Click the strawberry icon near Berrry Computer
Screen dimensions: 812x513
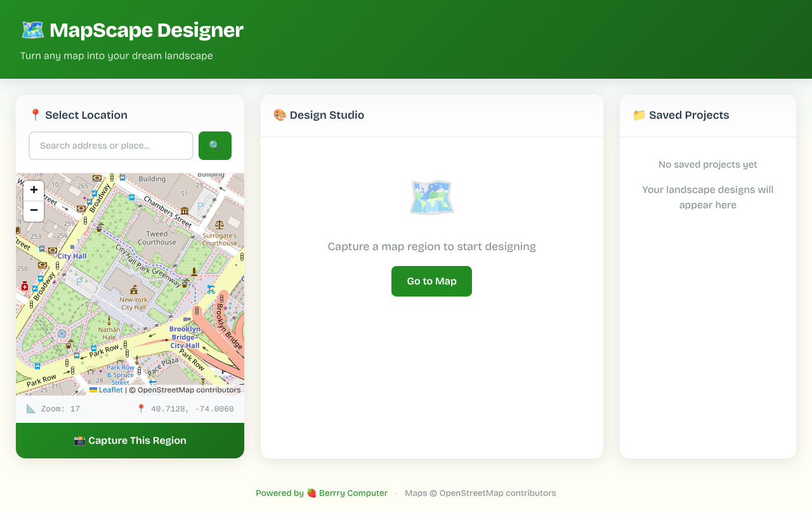pyautogui.click(x=310, y=493)
